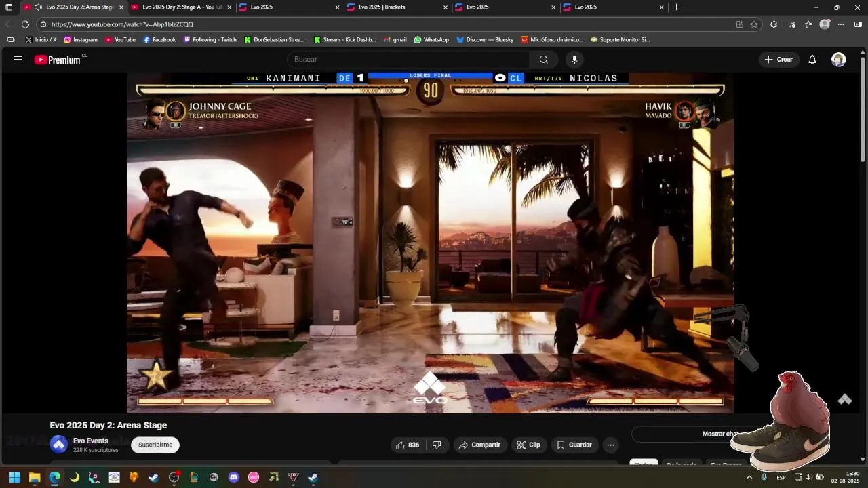The height and width of the screenshot is (488, 868).
Task: Open the gmail bookmark
Action: pyautogui.click(x=394, y=40)
